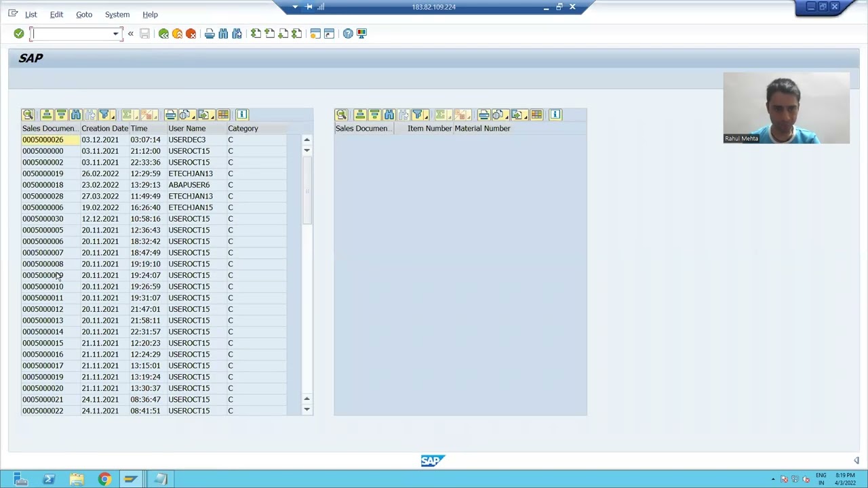Click the Next Page icon in top toolbar
The height and width of the screenshot is (488, 868).
click(x=283, y=33)
